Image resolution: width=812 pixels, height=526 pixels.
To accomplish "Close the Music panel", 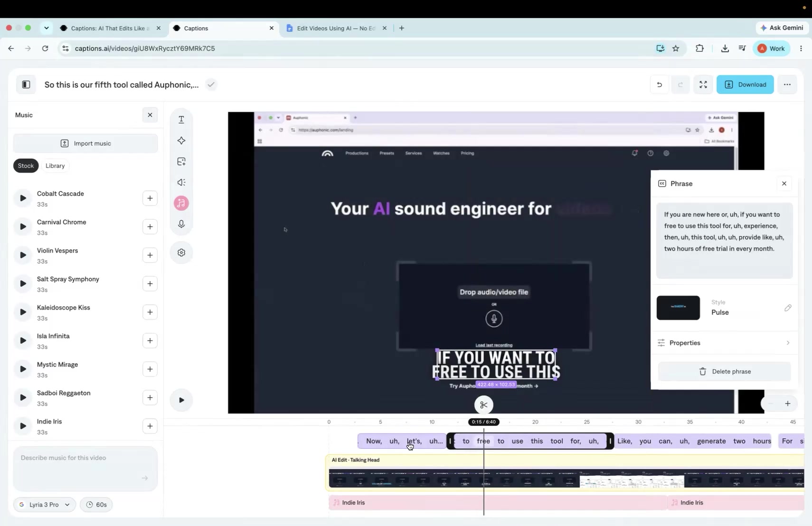I will pyautogui.click(x=150, y=115).
